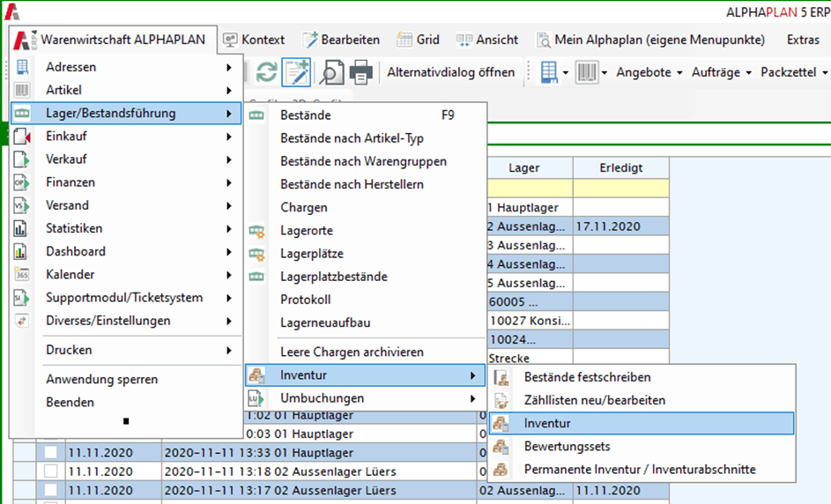Click the search preview magnifier icon
Screen dimensions: 831x504
pyautogui.click(x=331, y=72)
